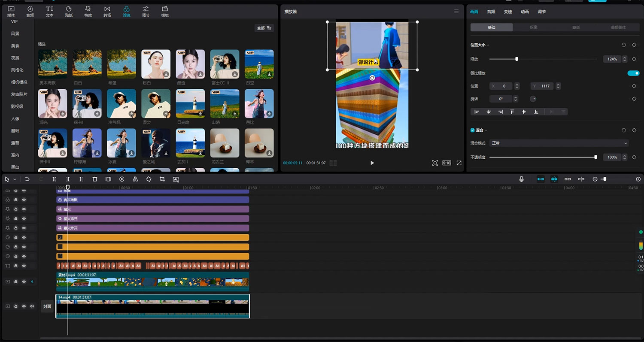Click the delete trash icon in timeline toolbar
644x342 pixels.
(95, 179)
